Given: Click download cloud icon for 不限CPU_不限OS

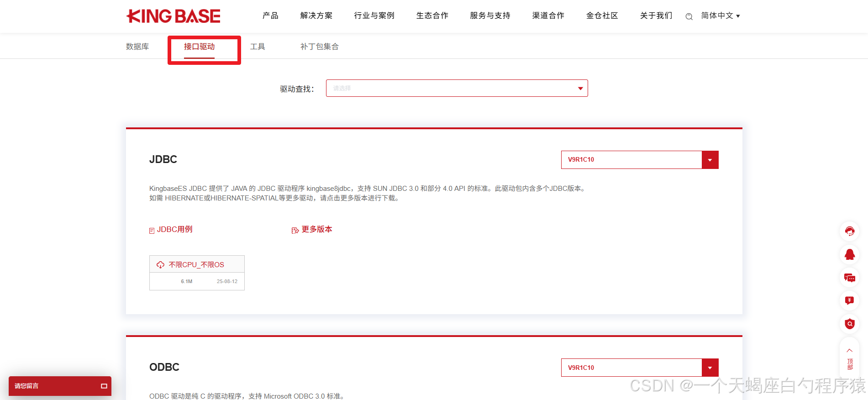Looking at the screenshot, I should point(160,265).
